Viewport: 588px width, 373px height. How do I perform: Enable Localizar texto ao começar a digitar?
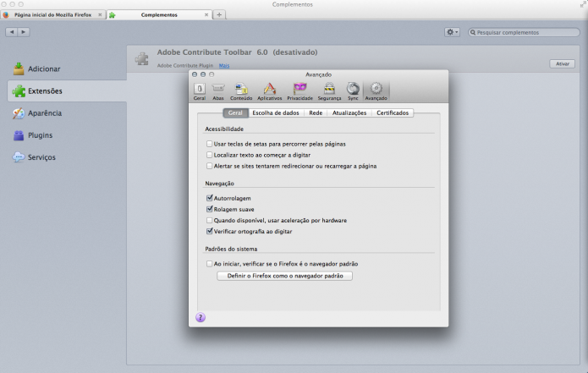click(x=209, y=155)
